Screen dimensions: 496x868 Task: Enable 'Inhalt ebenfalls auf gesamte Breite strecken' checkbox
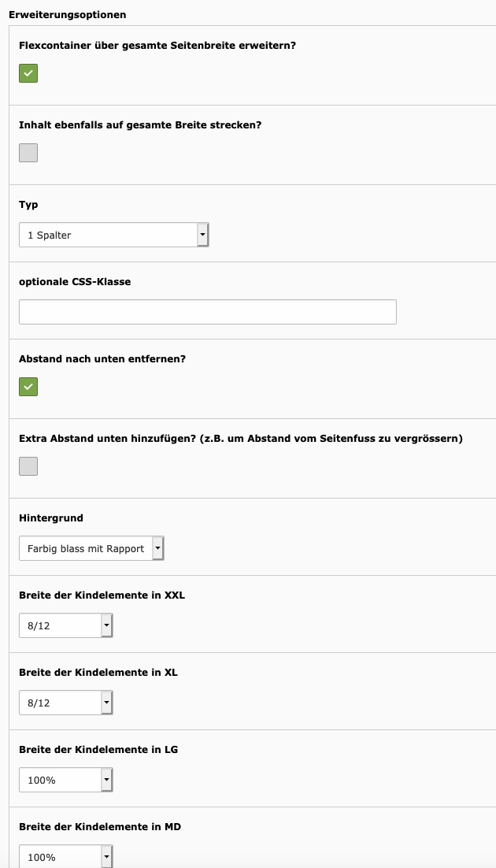click(28, 153)
